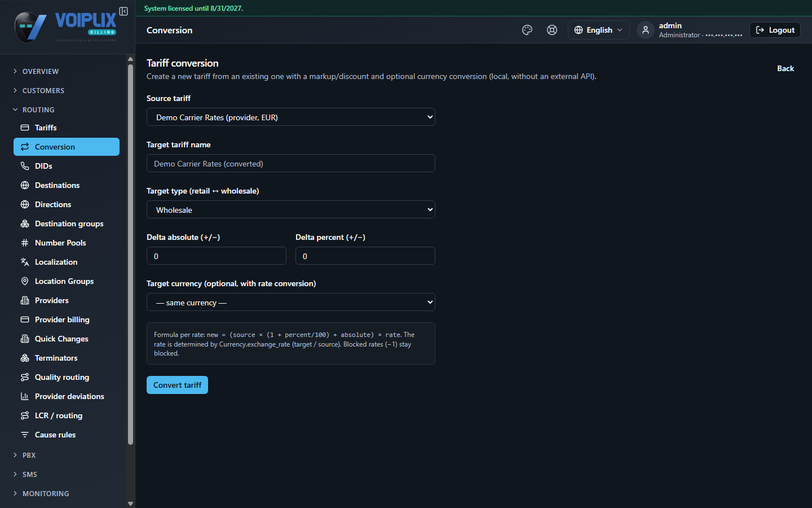Screen dimensions: 812x508
Task: Expand the CUSTOMERS section
Action: tap(38, 90)
